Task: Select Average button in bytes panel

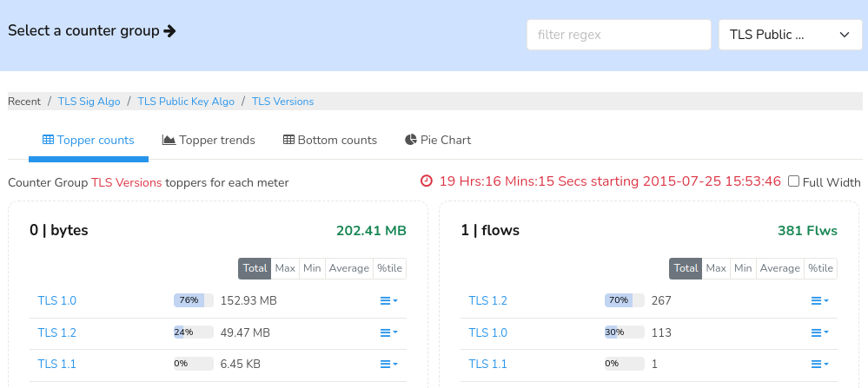Action: [349, 268]
